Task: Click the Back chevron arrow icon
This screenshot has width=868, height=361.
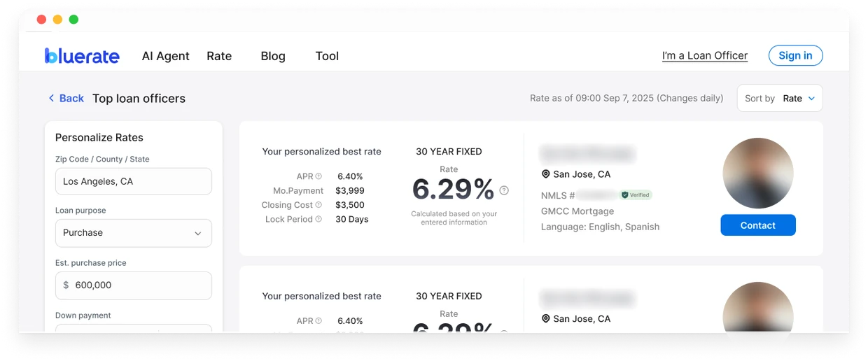Action: point(51,98)
